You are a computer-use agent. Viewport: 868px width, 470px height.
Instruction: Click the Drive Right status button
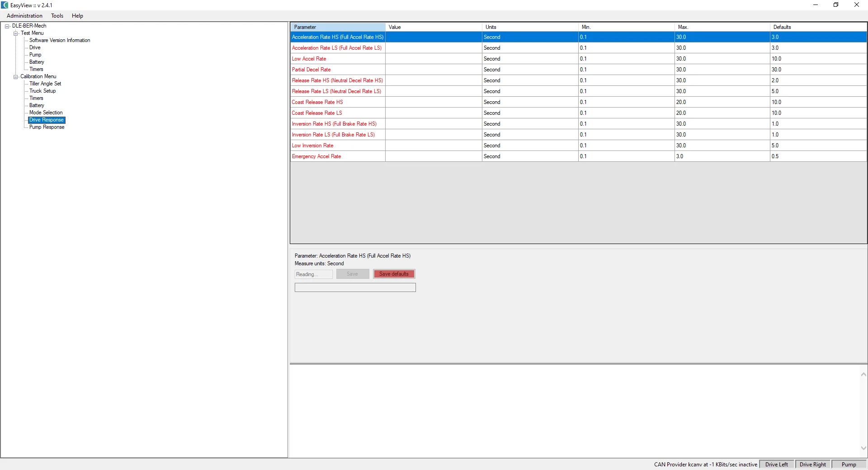(x=813, y=464)
